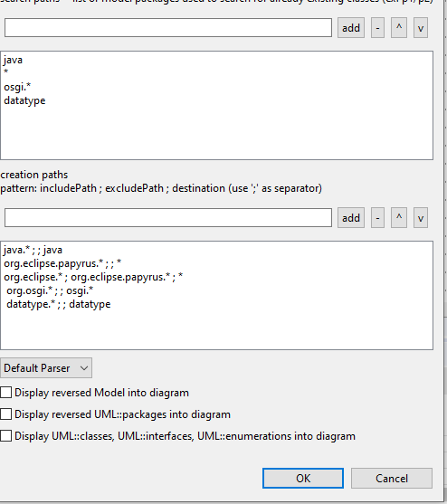Remove selected creation path with minus button

pos(377,218)
